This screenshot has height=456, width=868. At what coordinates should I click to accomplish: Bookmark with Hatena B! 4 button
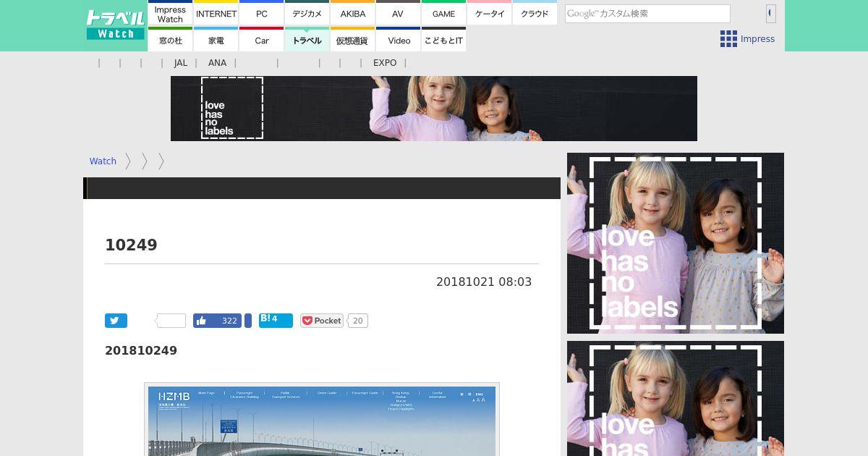[x=276, y=321]
